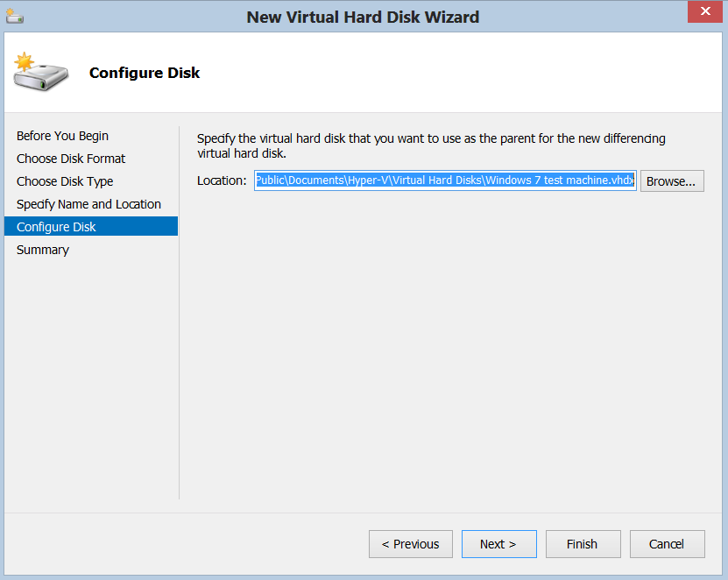Click the 'Location:' label
The image size is (728, 580).
pos(222,180)
